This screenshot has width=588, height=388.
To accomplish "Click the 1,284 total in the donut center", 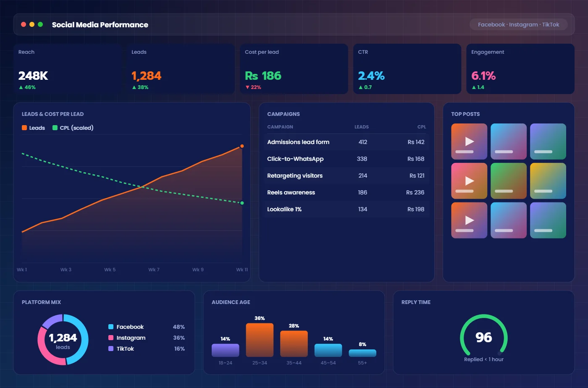I will (x=63, y=338).
